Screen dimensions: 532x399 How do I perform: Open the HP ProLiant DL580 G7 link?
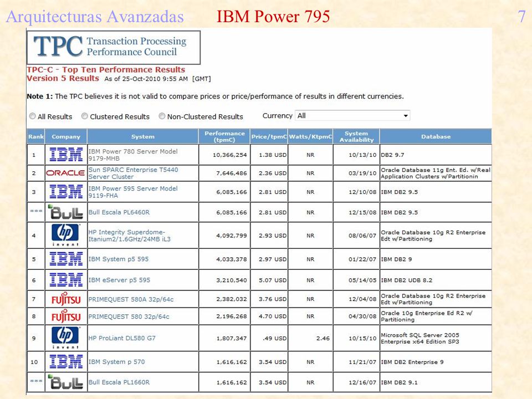point(122,338)
